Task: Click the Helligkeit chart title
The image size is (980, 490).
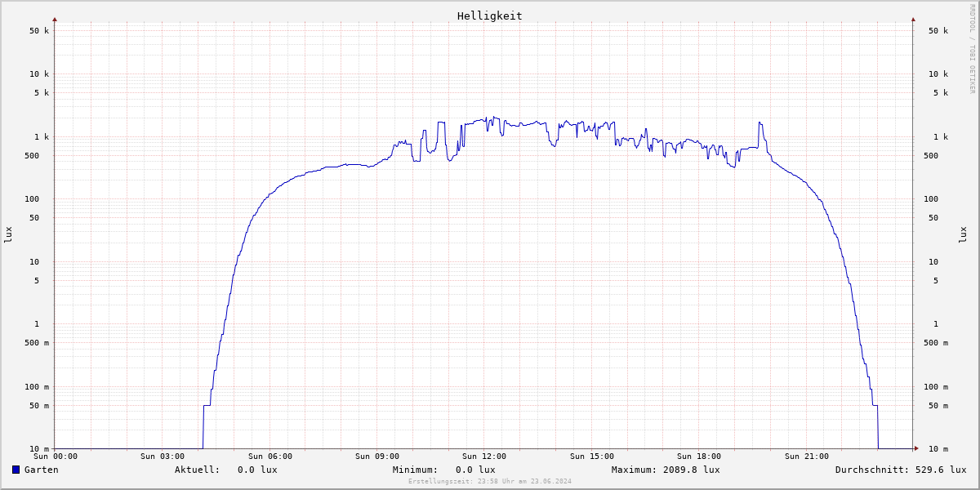Action: 490,16
